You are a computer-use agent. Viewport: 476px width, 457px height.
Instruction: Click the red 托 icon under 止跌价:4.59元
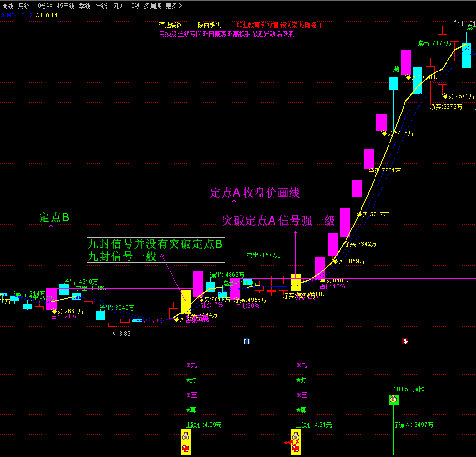[x=186, y=449]
